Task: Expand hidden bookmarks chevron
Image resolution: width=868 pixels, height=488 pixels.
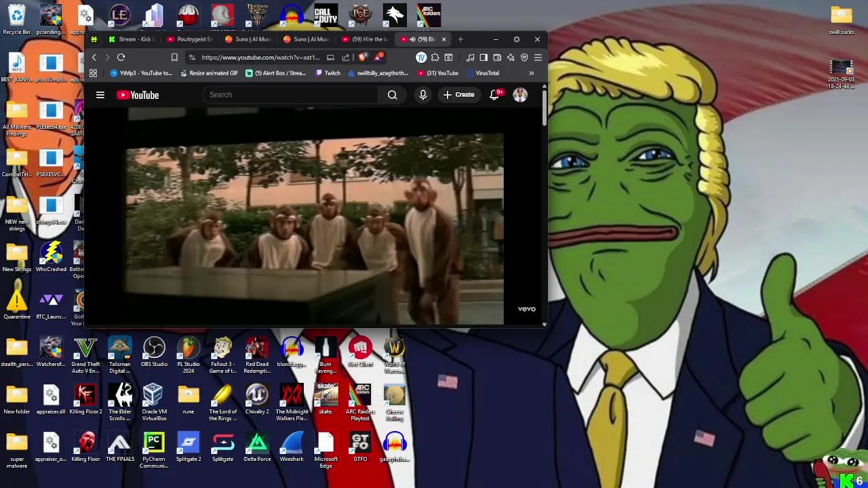Action: 532,73
